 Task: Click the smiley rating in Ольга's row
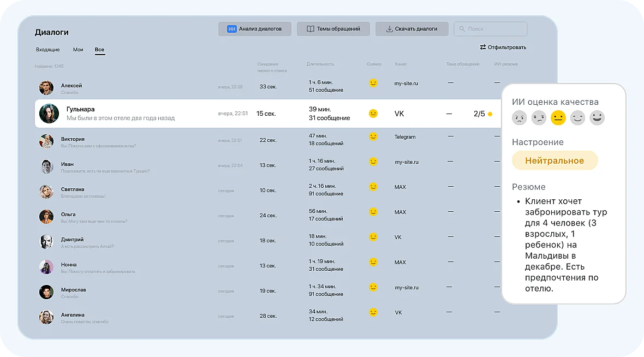point(373,212)
